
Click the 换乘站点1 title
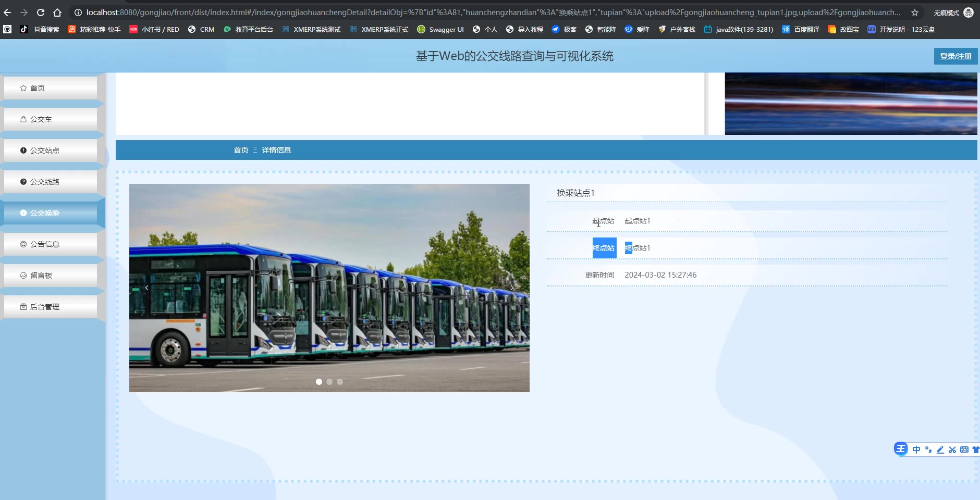[x=575, y=193]
